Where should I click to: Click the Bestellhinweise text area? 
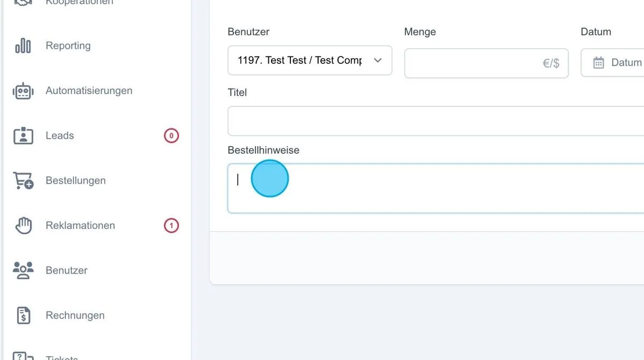[436, 189]
